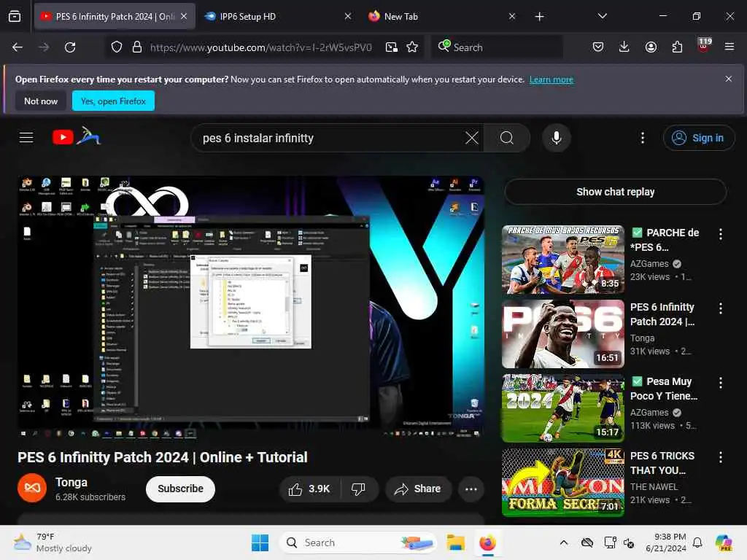Viewport: 747px width, 560px height.
Task: Open Firefox downloads panel
Action: pos(624,47)
